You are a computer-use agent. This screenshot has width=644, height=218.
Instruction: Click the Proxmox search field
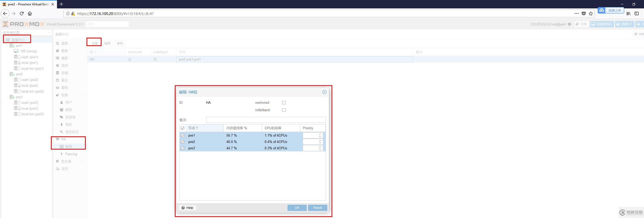coord(107,24)
